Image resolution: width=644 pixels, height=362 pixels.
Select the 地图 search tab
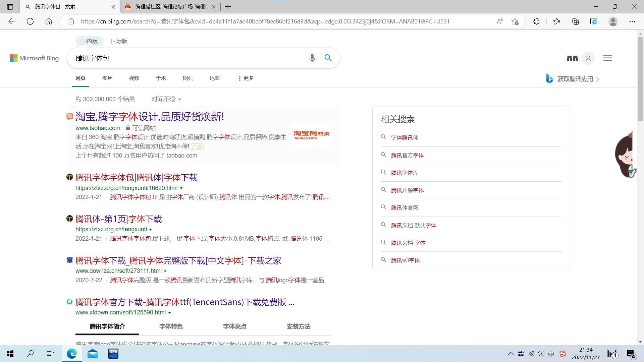pos(215,78)
